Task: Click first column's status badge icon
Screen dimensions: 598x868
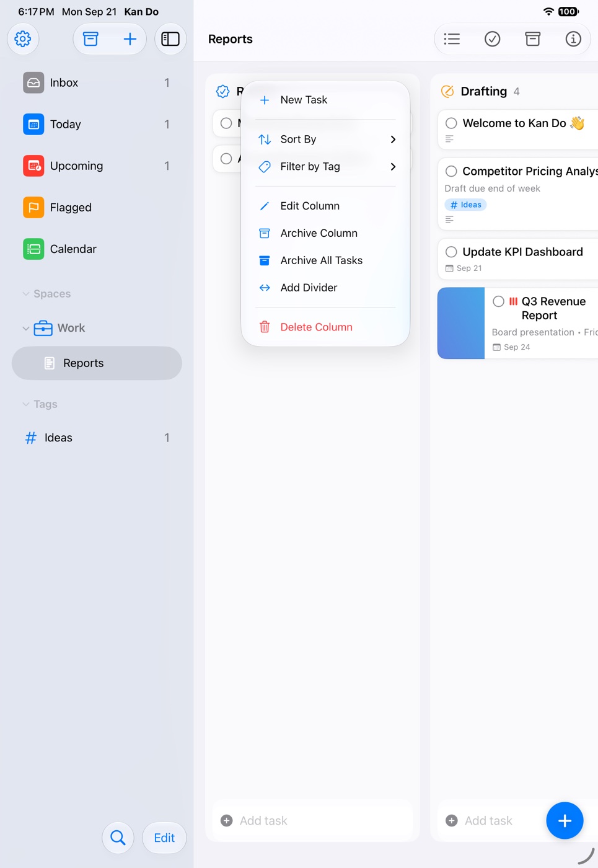Action: tap(223, 92)
